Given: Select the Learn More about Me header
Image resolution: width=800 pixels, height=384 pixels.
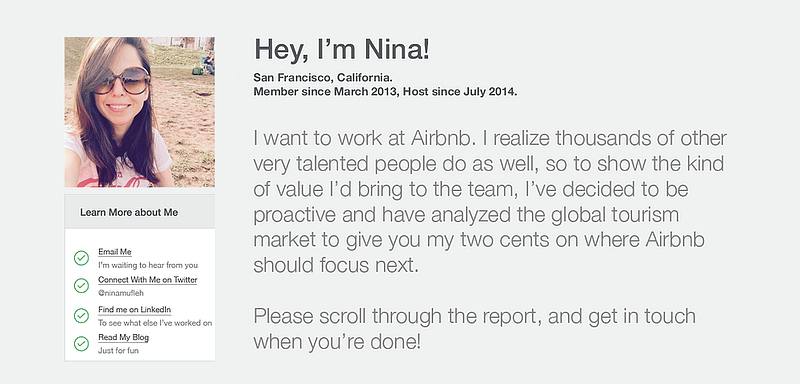Looking at the screenshot, I should [139, 212].
